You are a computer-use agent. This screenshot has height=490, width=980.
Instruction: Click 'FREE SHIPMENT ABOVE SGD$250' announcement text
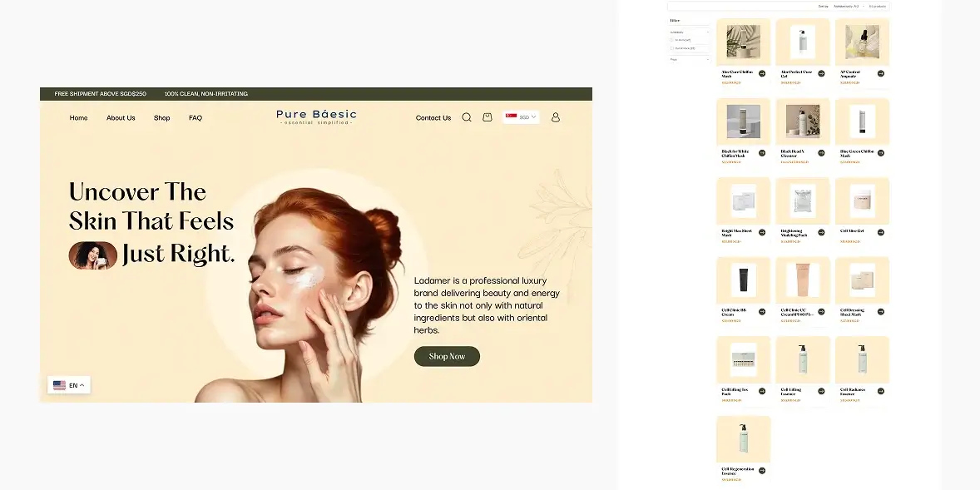pos(100,94)
